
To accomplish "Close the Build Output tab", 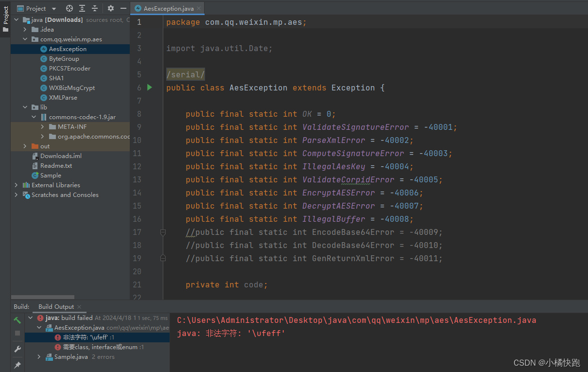I will click(x=79, y=307).
